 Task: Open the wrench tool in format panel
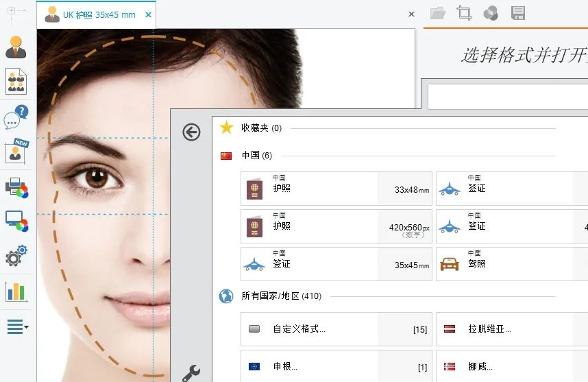pyautogui.click(x=192, y=373)
